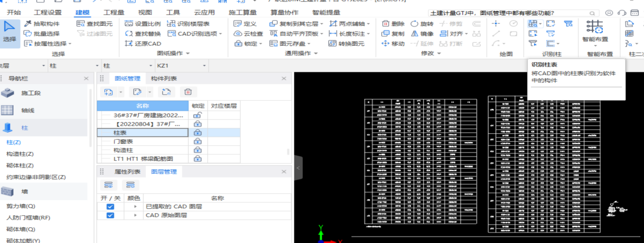
Task: Open the 工程设置 ribbon tab
Action: click(49, 12)
